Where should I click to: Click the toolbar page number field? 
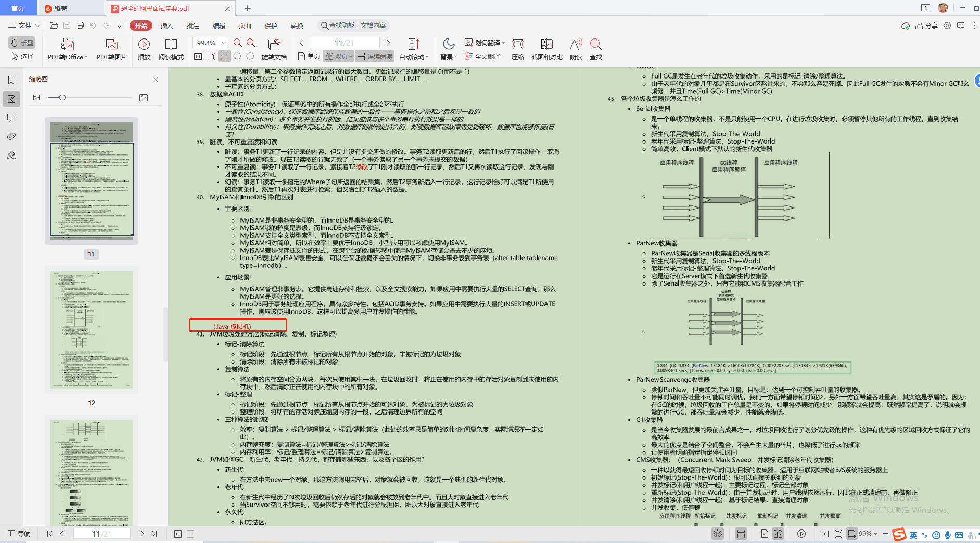345,43
